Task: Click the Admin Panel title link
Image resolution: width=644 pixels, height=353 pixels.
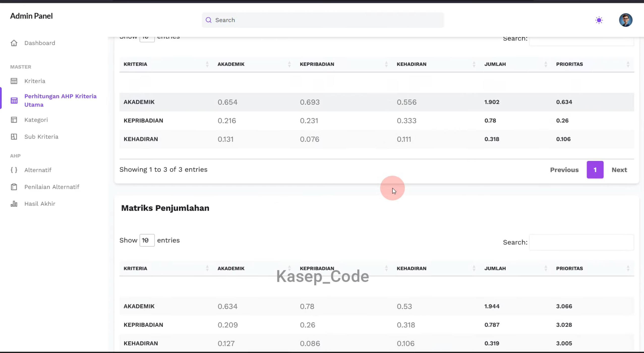Action: pos(31,16)
